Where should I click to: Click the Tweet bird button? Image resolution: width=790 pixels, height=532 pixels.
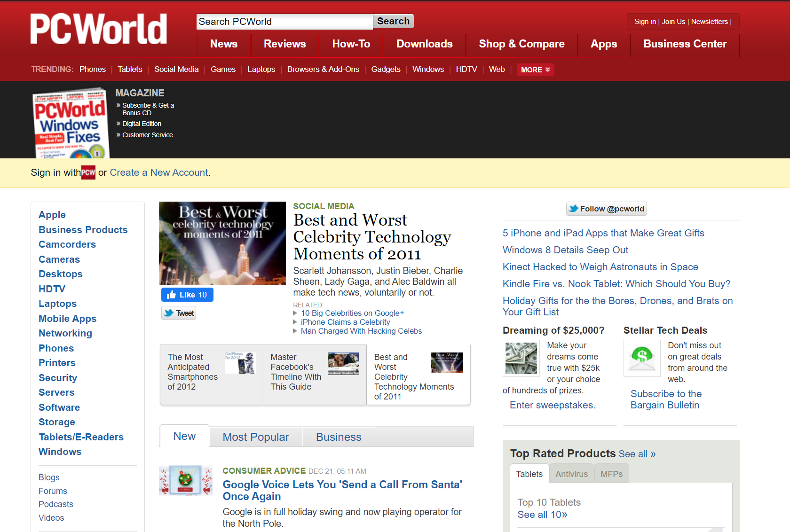tap(179, 313)
